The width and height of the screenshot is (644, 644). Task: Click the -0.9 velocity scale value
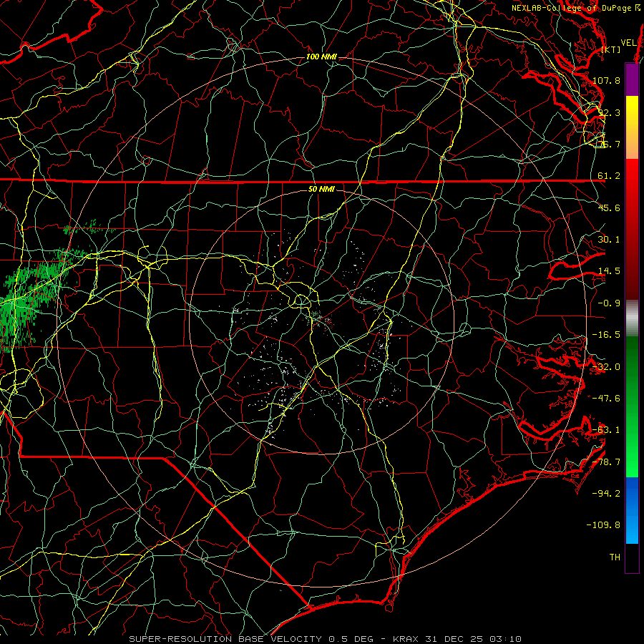[609, 303]
